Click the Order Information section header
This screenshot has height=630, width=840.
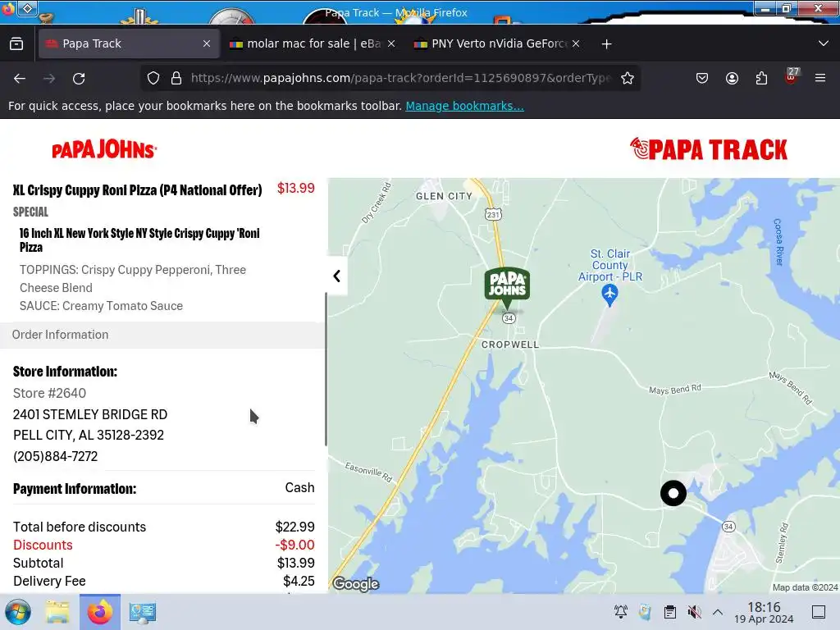point(163,335)
